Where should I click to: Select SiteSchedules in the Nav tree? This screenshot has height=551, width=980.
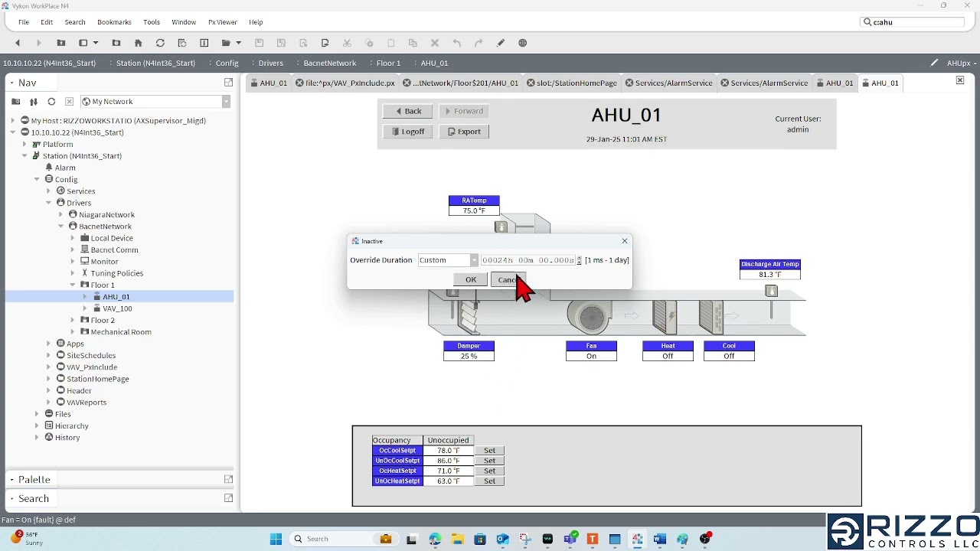point(91,355)
